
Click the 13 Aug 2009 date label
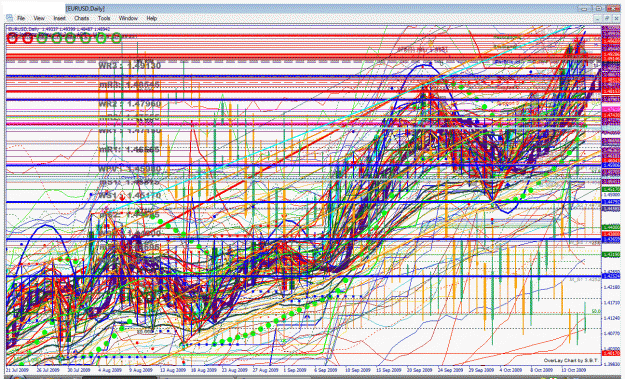(173, 370)
